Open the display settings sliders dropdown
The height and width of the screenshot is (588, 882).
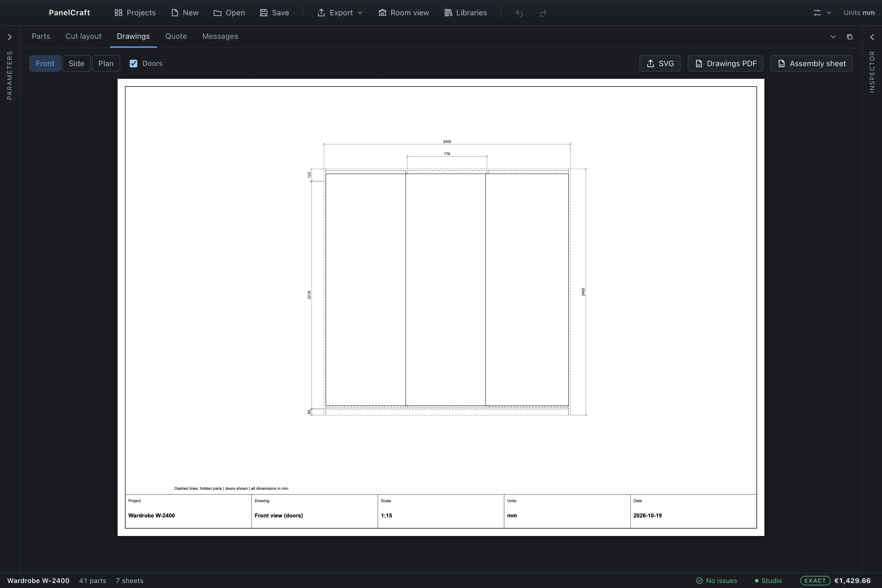point(822,13)
